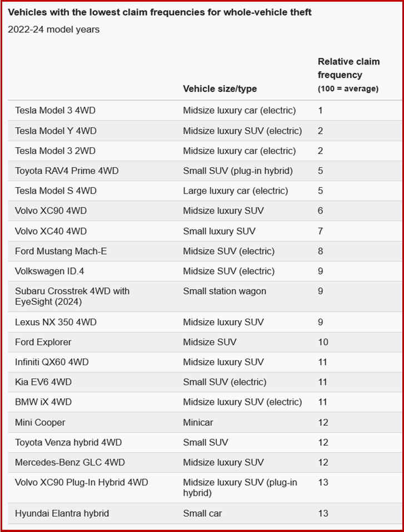This screenshot has height=532, width=404.
Task: Select the Mercedes-Benz GLC 4WD row
Action: [70, 463]
